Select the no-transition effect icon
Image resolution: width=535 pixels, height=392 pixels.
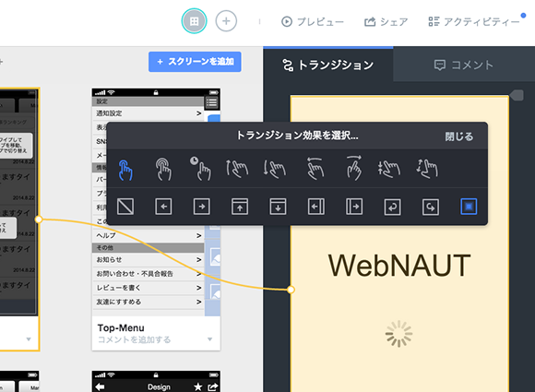click(125, 207)
